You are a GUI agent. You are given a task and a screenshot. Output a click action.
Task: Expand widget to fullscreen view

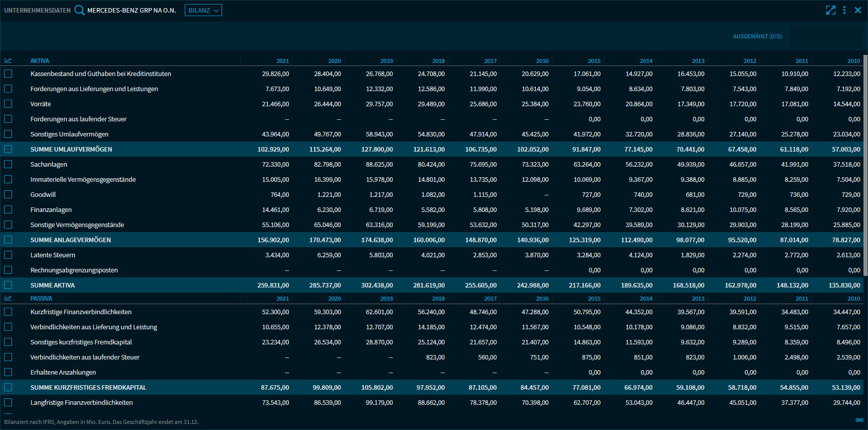pos(831,10)
